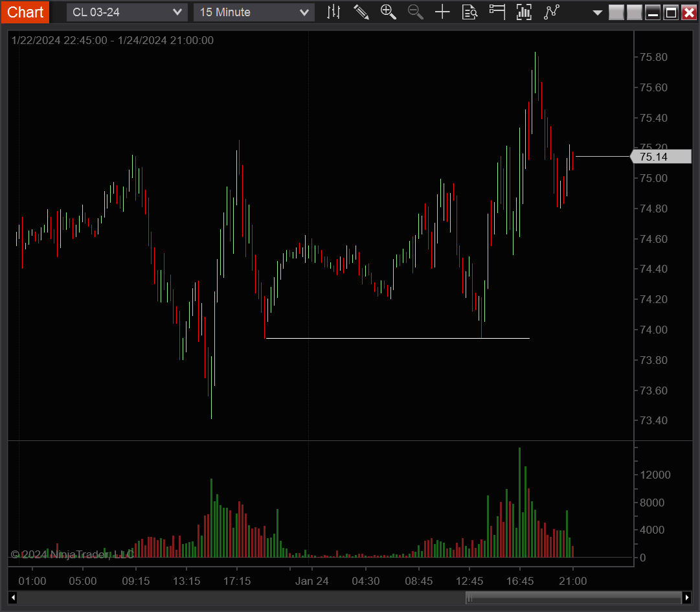Click the right scrollbar arrow

click(687, 597)
